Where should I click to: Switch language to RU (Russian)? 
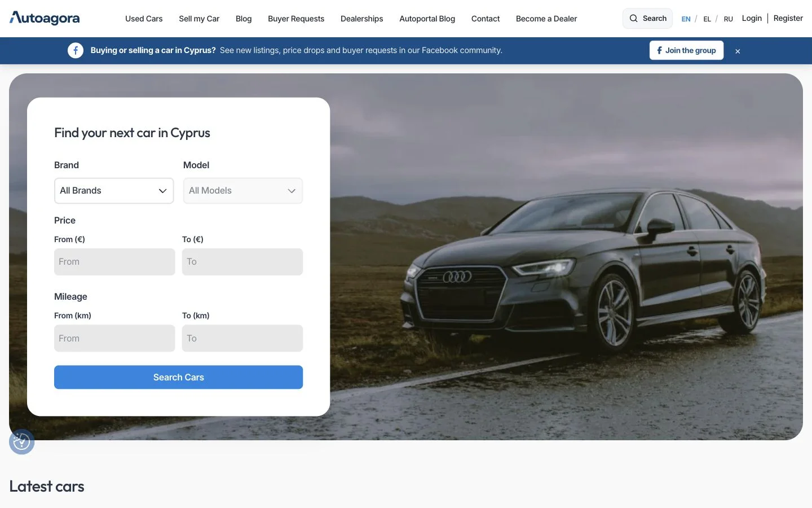[729, 19]
